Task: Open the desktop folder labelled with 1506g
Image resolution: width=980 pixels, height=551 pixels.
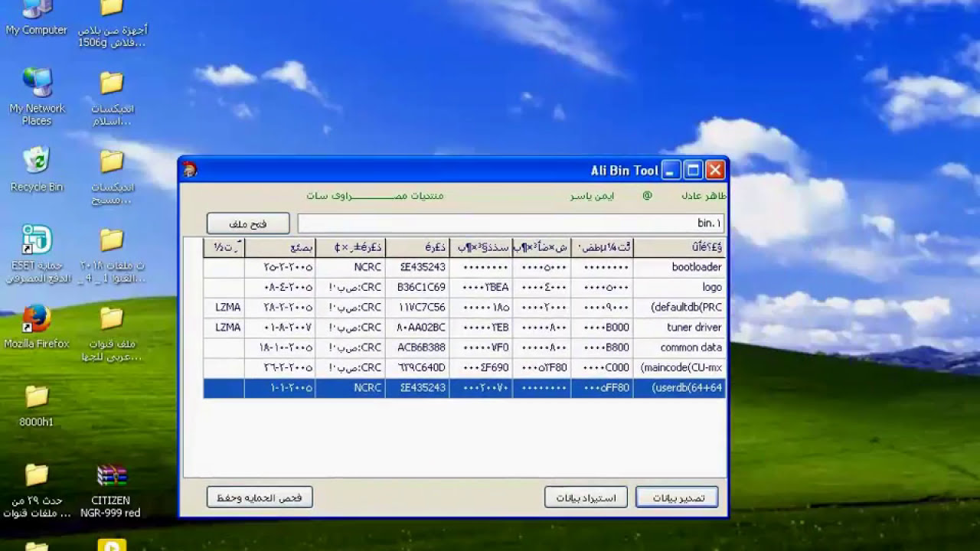Action: tap(112, 24)
